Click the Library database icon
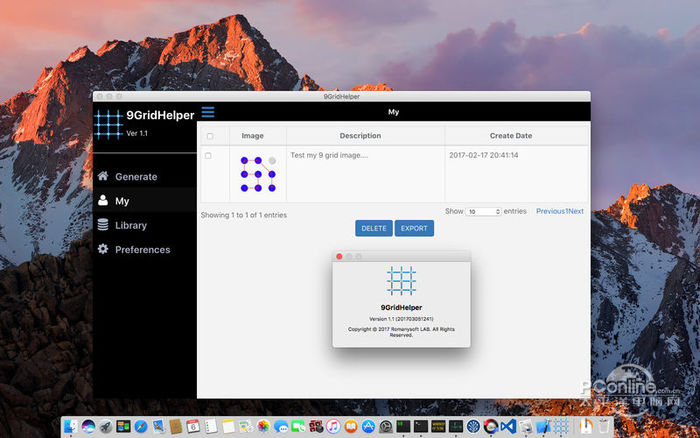Image resolution: width=700 pixels, height=438 pixels. click(x=102, y=225)
